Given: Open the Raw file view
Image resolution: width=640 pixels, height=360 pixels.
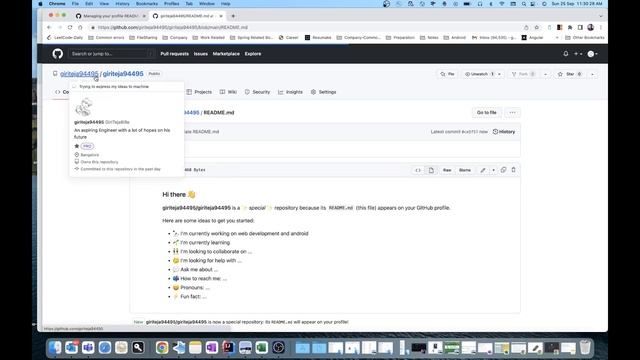Looking at the screenshot, I should pyautogui.click(x=447, y=170).
